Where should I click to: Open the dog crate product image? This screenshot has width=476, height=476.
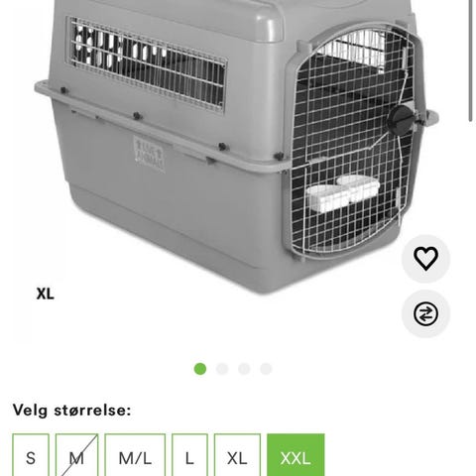click(237, 146)
